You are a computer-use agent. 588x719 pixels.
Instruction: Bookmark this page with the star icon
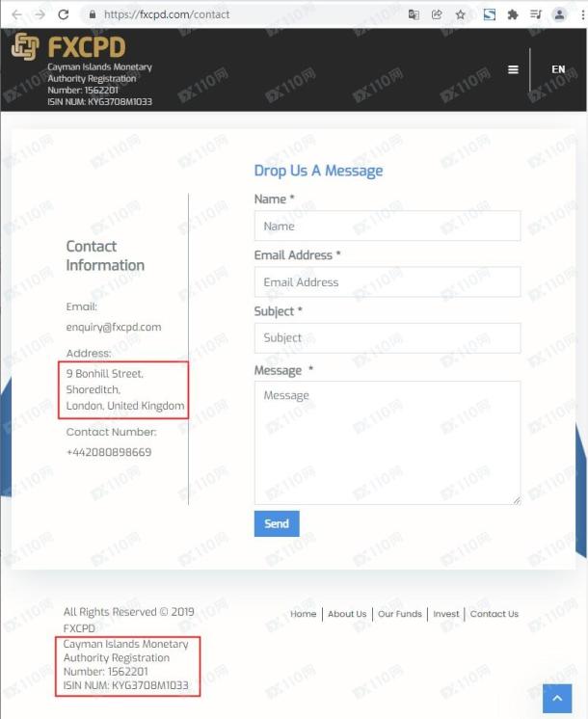point(461,14)
